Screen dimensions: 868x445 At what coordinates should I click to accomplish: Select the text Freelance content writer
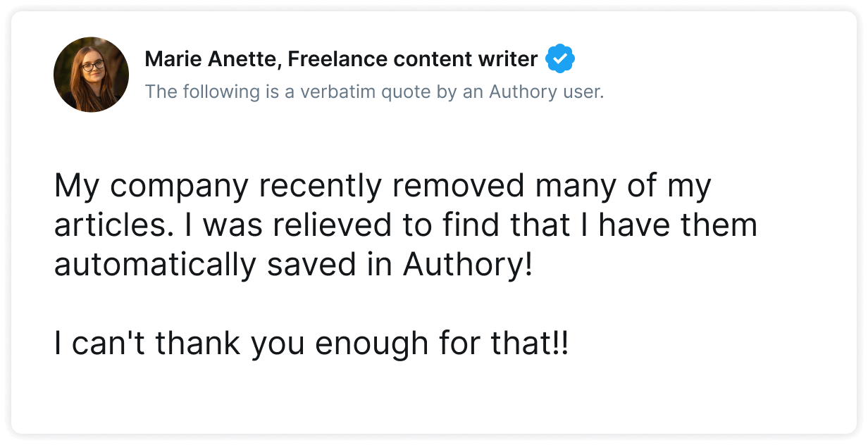click(x=413, y=59)
